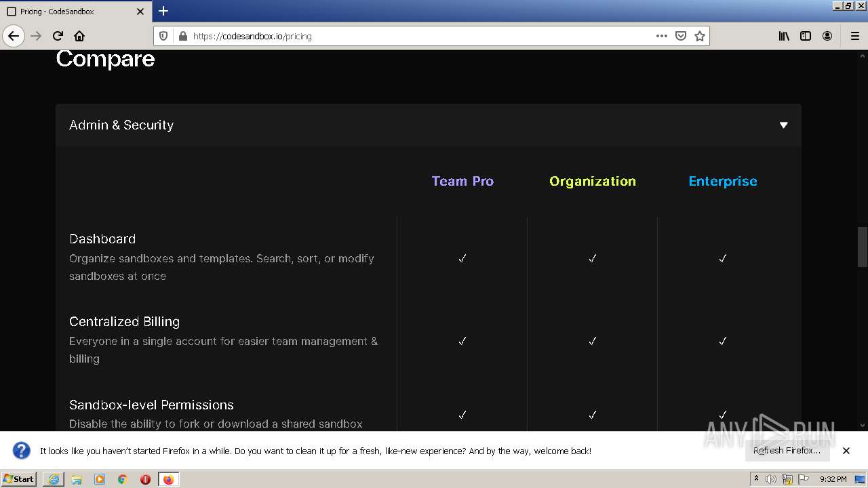Reload the current page

tap(58, 36)
